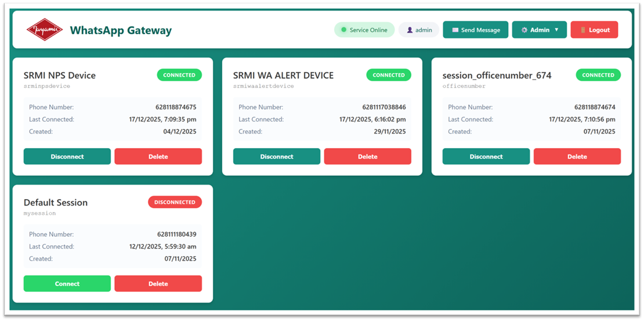The width and height of the screenshot is (644, 321).
Task: Click the gear icon on Admin button
Action: tap(524, 30)
